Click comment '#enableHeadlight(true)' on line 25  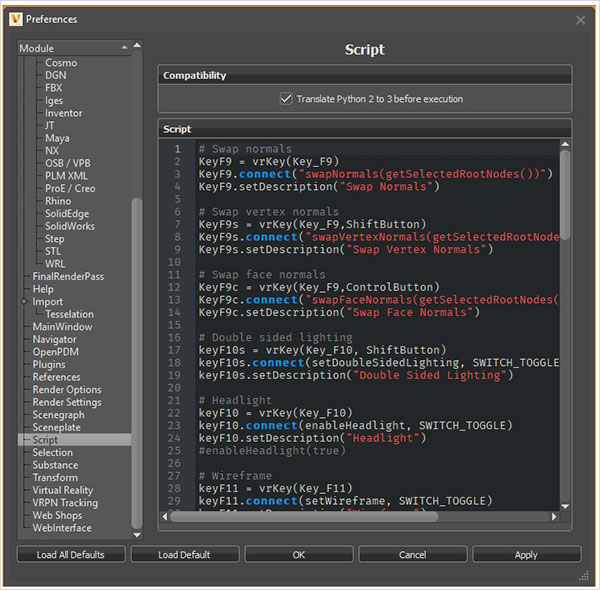272,450
